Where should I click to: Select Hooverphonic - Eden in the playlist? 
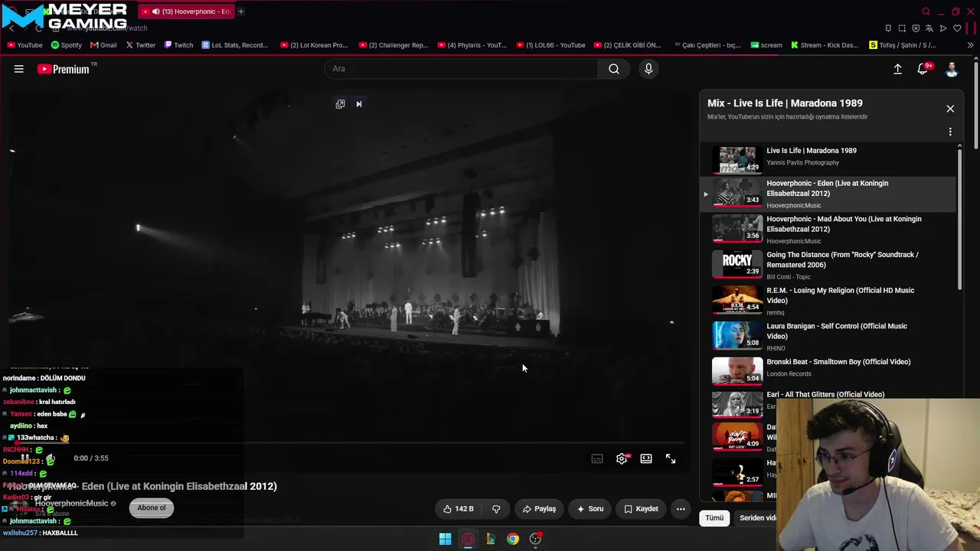pos(828,194)
